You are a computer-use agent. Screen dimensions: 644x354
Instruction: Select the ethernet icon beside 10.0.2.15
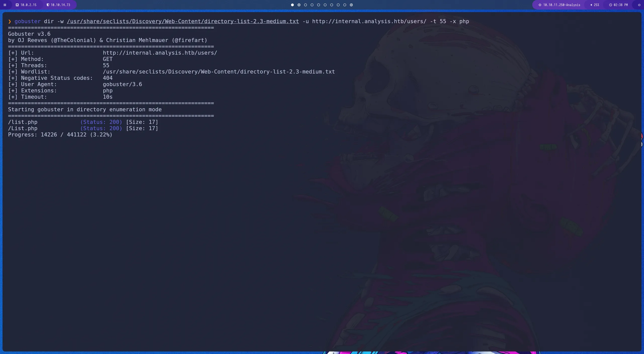[x=17, y=5]
